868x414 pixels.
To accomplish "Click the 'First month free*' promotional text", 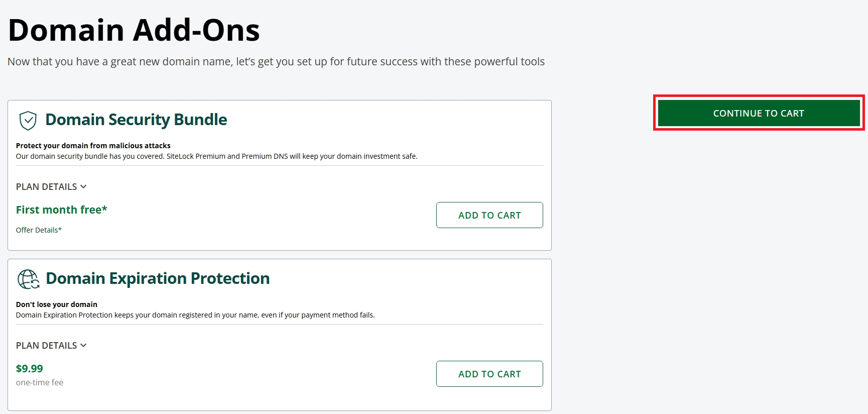I will 61,210.
